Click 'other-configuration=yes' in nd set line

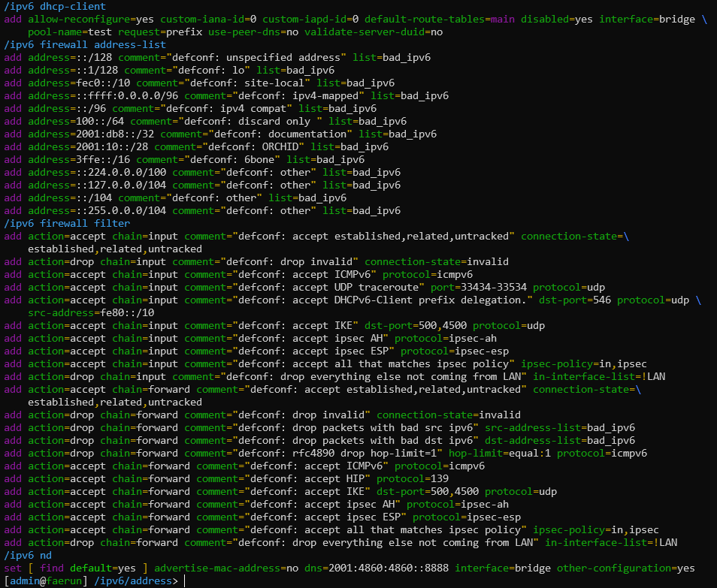pyautogui.click(x=626, y=568)
